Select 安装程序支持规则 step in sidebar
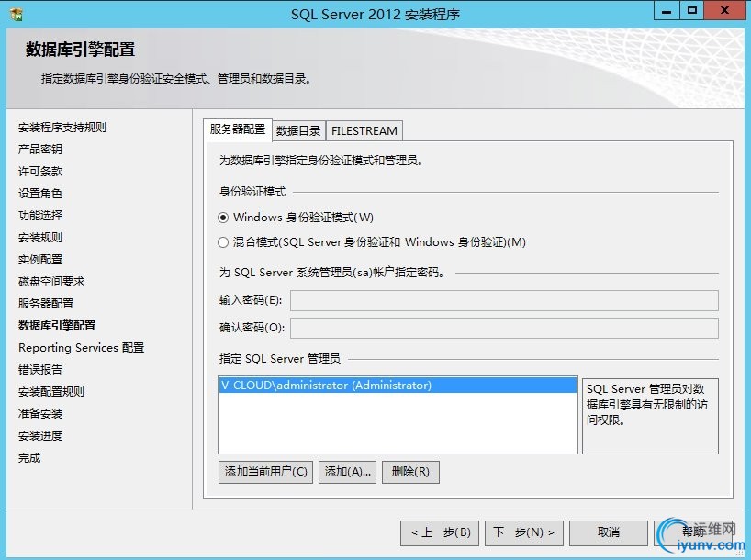 [x=62, y=128]
